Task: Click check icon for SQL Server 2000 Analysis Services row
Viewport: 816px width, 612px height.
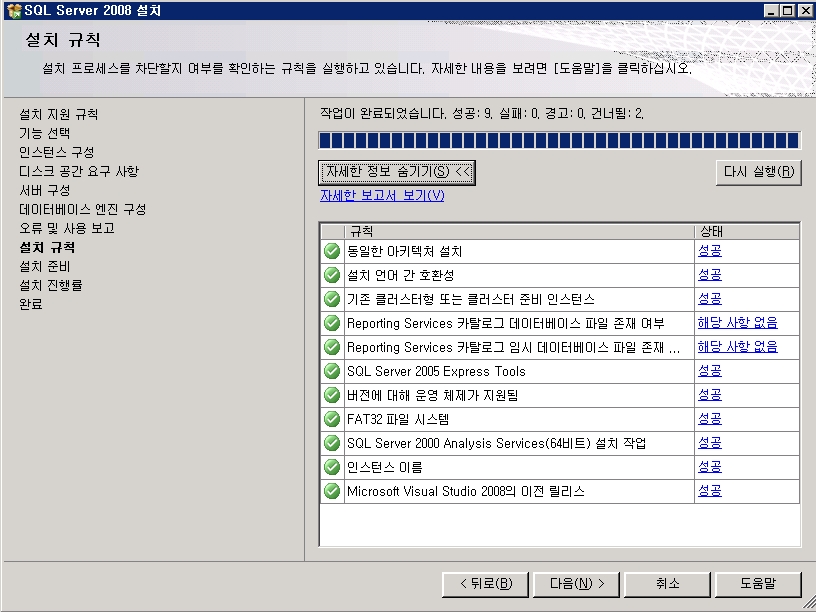Action: click(332, 443)
